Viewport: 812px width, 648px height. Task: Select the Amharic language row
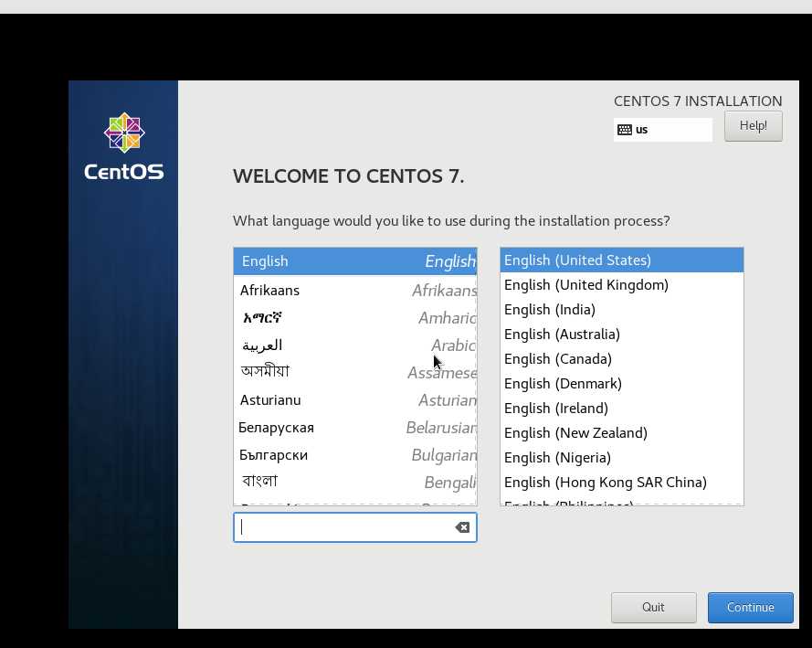point(355,317)
